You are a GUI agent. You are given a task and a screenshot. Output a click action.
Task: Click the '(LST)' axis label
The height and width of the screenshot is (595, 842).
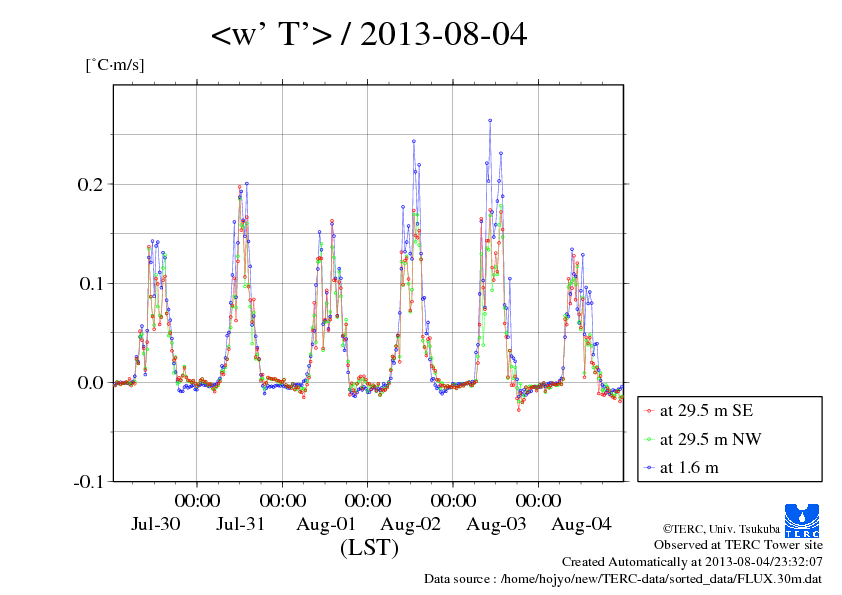click(x=369, y=548)
